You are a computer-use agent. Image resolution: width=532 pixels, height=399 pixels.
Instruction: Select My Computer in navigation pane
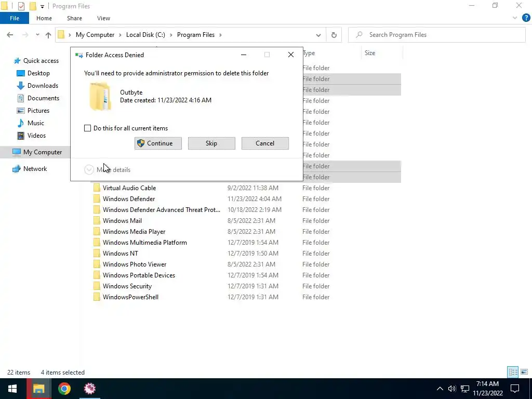pos(43,152)
